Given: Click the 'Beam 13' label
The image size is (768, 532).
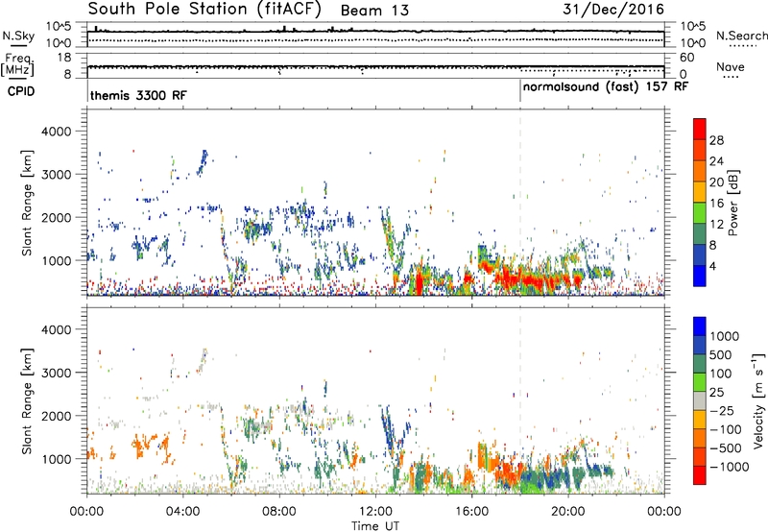Looking at the screenshot, I should tap(374, 11).
